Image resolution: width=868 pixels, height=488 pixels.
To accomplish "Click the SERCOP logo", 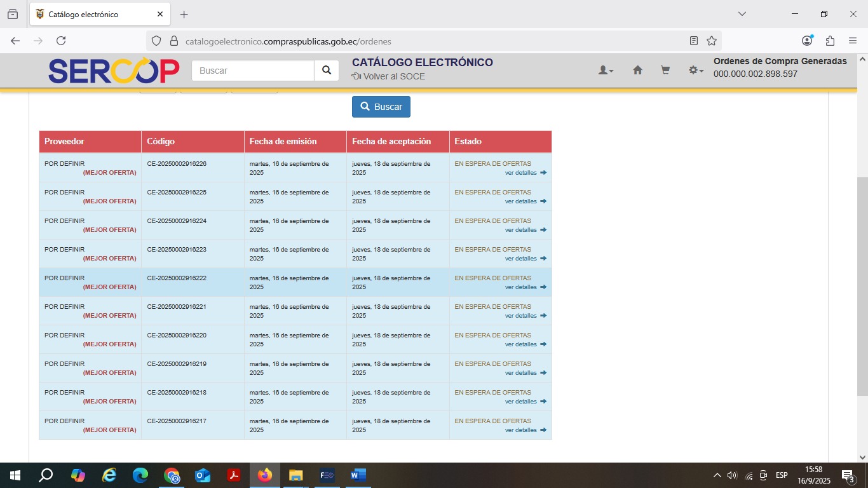I will [x=114, y=71].
